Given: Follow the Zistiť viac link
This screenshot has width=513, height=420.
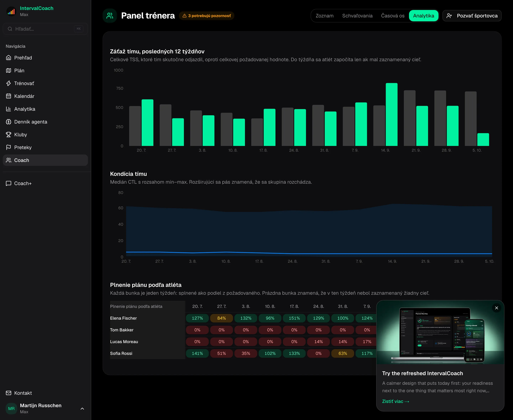Looking at the screenshot, I should tap(396, 401).
